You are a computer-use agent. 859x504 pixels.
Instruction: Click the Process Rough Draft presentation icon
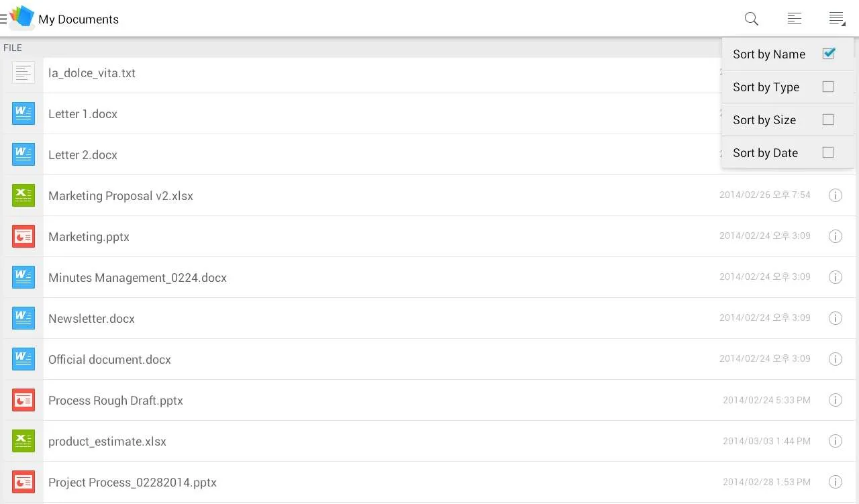pyautogui.click(x=23, y=400)
